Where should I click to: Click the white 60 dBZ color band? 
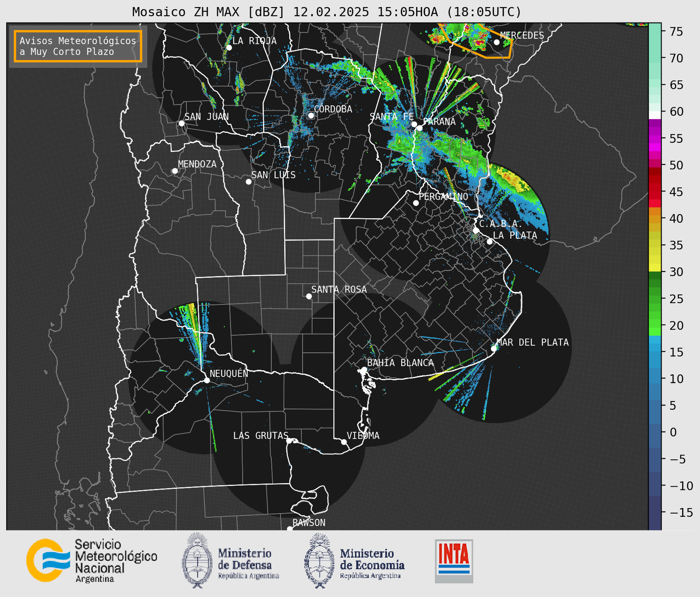click(655, 115)
